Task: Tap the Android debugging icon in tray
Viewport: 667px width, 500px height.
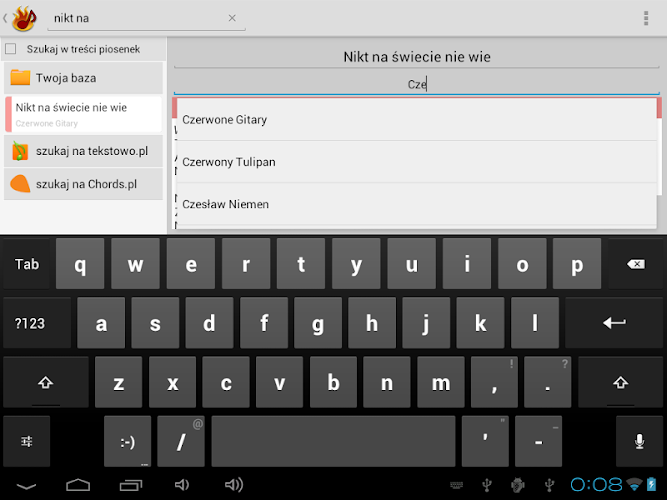Action: 517,485
